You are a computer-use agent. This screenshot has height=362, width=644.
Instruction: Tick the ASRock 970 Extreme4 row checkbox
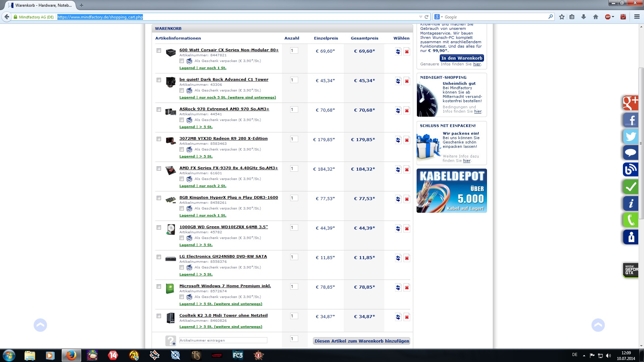point(159,110)
